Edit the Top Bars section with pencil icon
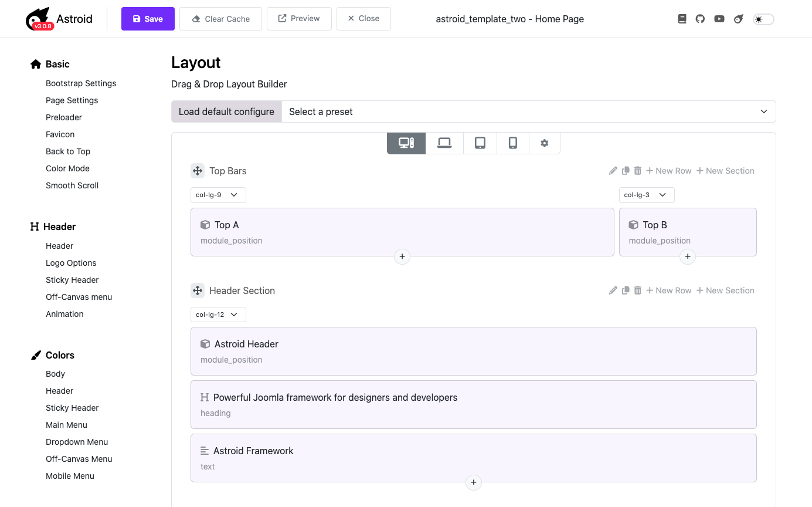The height and width of the screenshot is (507, 812). point(613,171)
